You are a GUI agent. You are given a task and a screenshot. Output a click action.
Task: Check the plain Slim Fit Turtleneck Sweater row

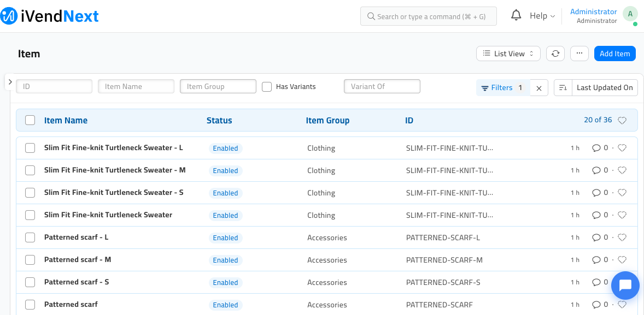[30, 215]
